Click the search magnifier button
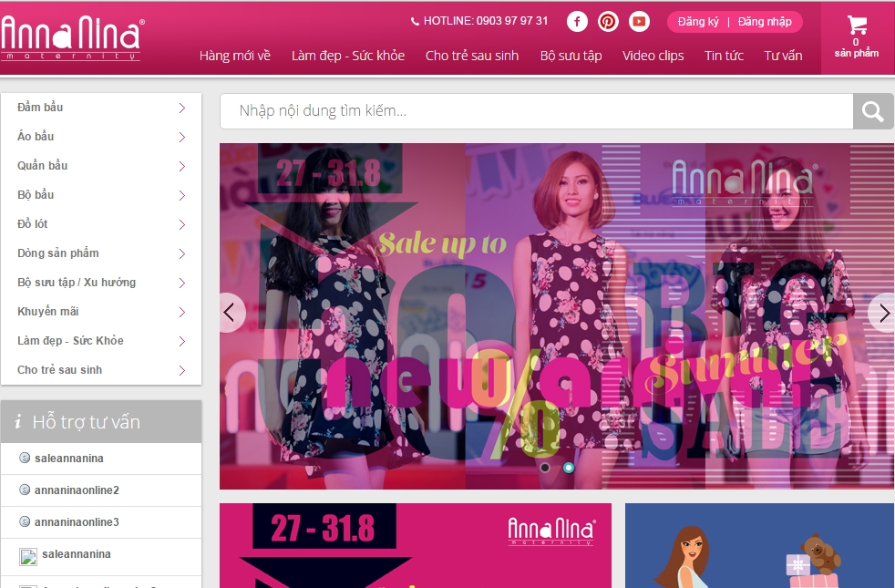Screen dimensions: 895x588 tap(873, 110)
